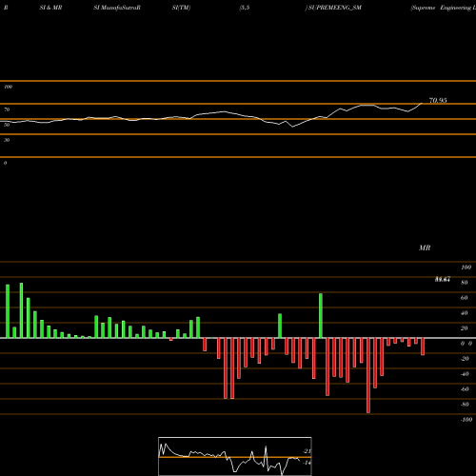Click the 'SI MunafaSutraR' header label
This screenshot has height=476, width=476.
[117, 8]
